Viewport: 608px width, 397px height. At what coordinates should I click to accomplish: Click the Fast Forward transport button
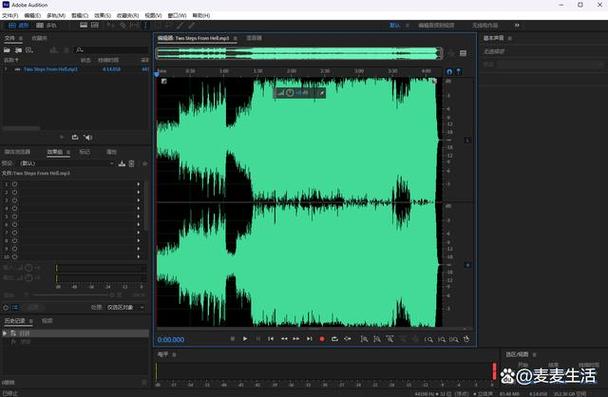pyautogui.click(x=296, y=339)
